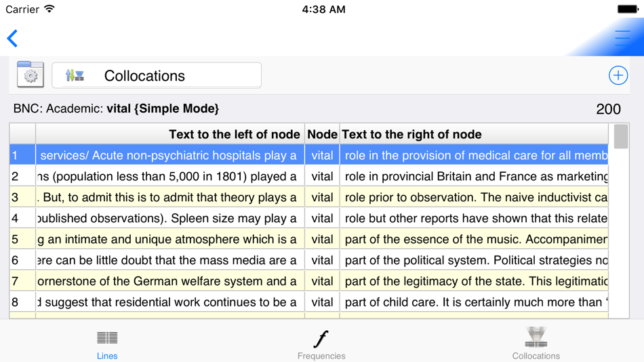
Task: Click 'part of child care' cell
Action: 474,302
